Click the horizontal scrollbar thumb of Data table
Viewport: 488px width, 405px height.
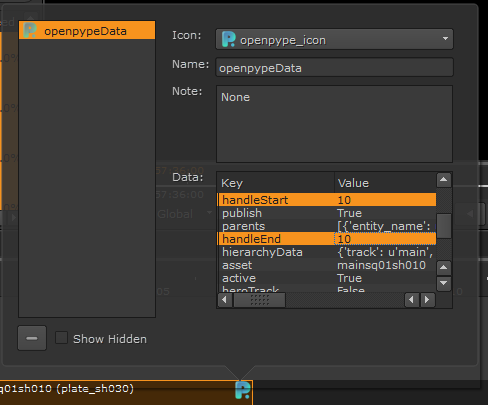pos(259,300)
